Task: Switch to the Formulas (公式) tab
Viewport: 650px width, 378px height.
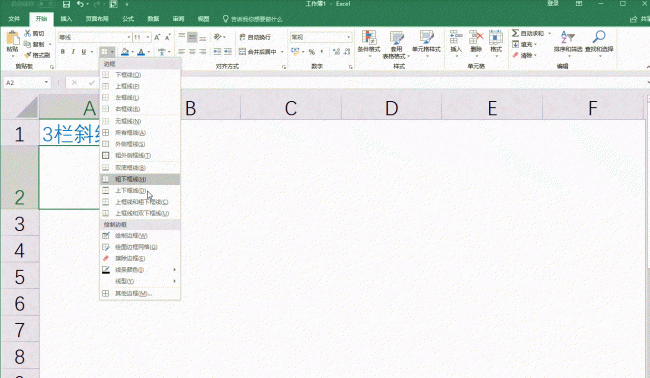Action: pos(128,19)
